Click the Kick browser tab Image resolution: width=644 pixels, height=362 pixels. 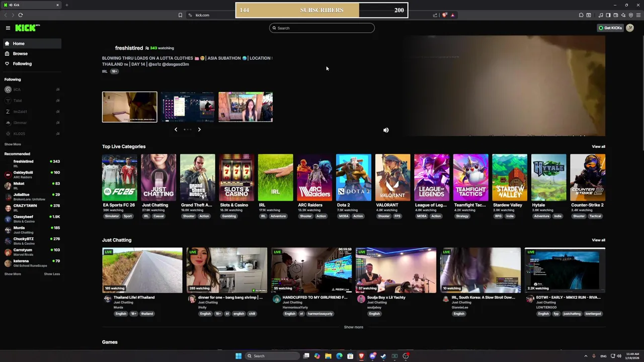(31, 5)
